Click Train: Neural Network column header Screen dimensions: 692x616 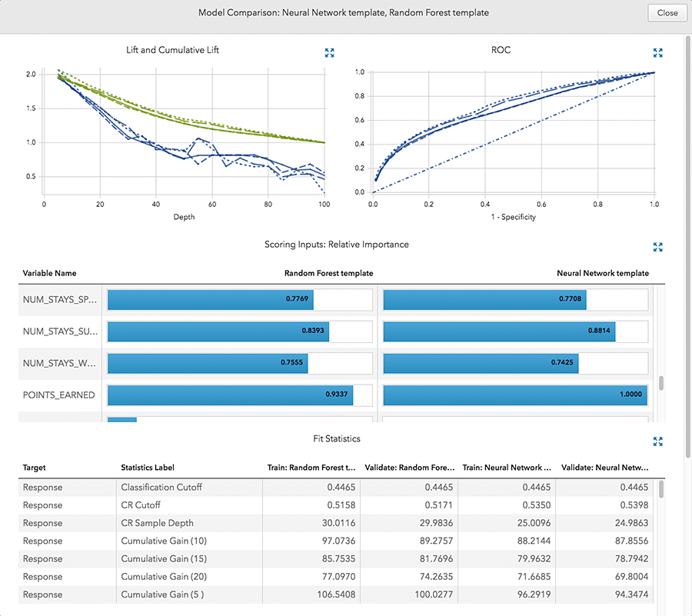click(507, 468)
